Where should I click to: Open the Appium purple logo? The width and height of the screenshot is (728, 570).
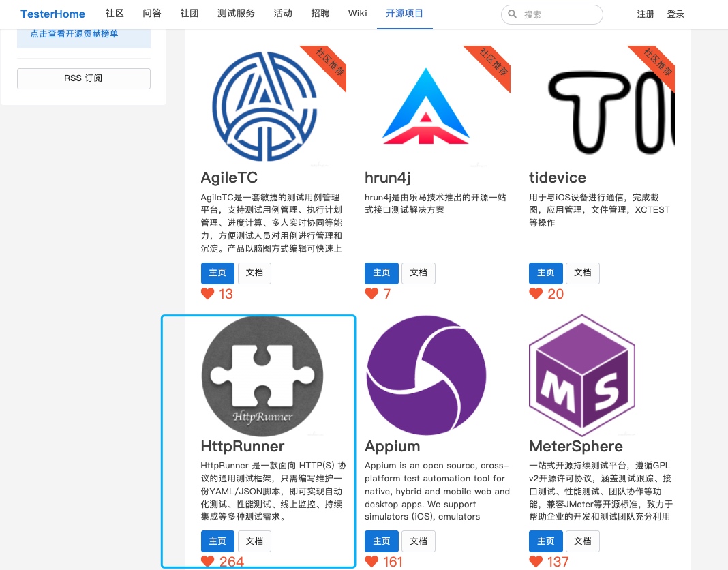click(426, 376)
